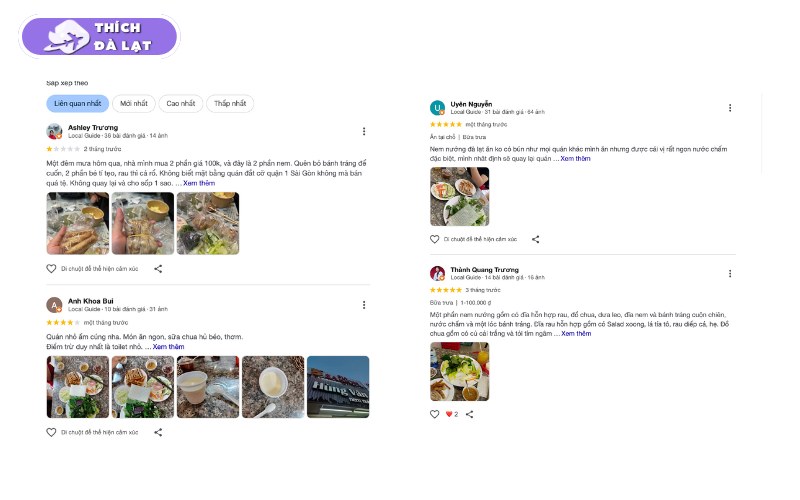Open the three-dot menu on Thành Quang Trương's review
Screen dimensions: 800x500
pyautogui.click(x=730, y=273)
